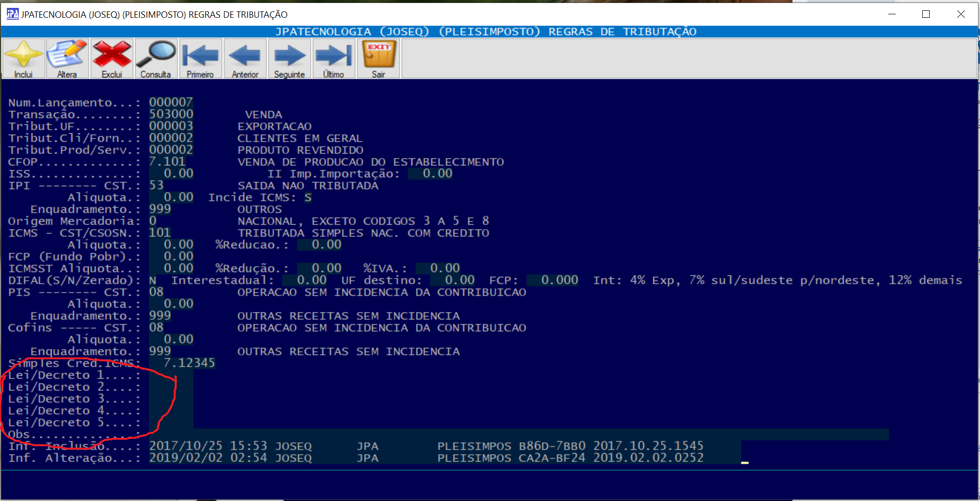Click the Lei/Decreto 1 input field
This screenshot has height=501, width=980.
(x=171, y=375)
